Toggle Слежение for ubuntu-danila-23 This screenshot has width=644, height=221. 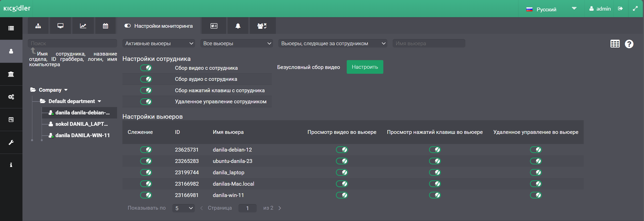point(146,161)
